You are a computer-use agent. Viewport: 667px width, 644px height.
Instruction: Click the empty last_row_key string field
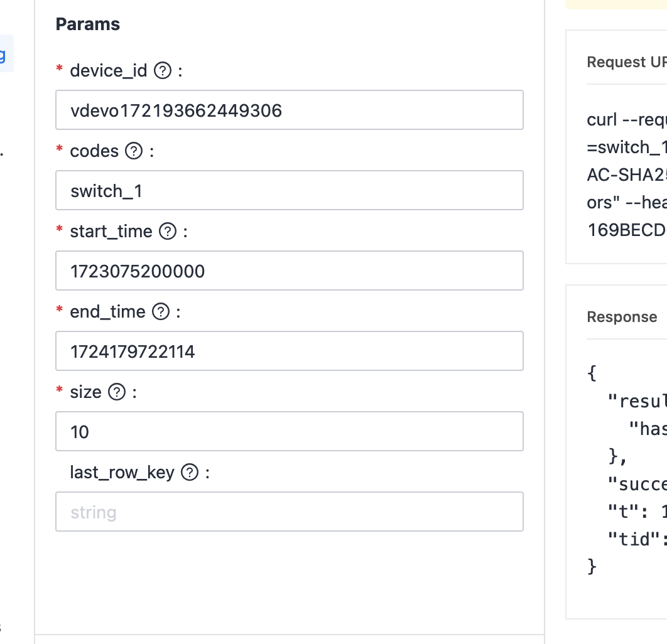pyautogui.click(x=289, y=512)
